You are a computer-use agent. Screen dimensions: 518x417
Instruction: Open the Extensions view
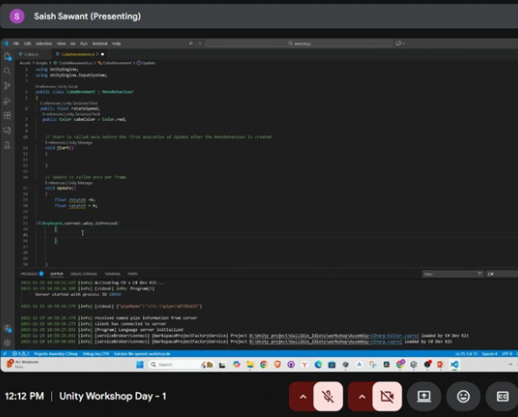(7, 115)
